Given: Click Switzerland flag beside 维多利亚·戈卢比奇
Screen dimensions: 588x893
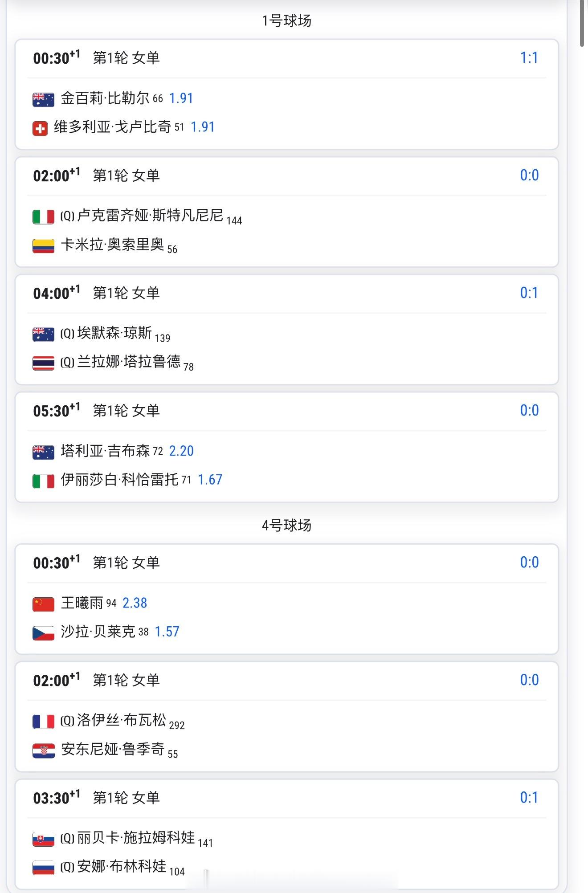Looking at the screenshot, I should (40, 129).
